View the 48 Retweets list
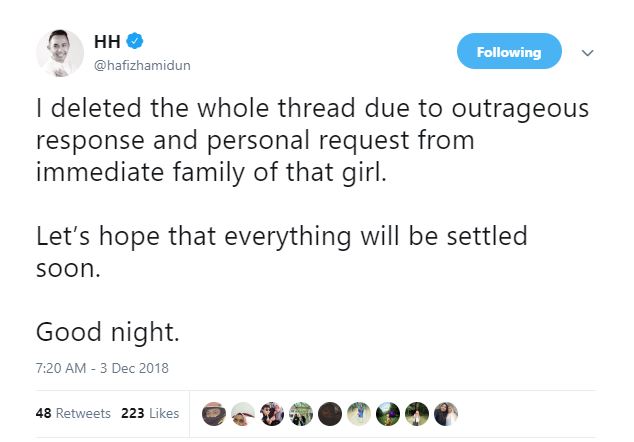634x442 pixels. point(73,413)
